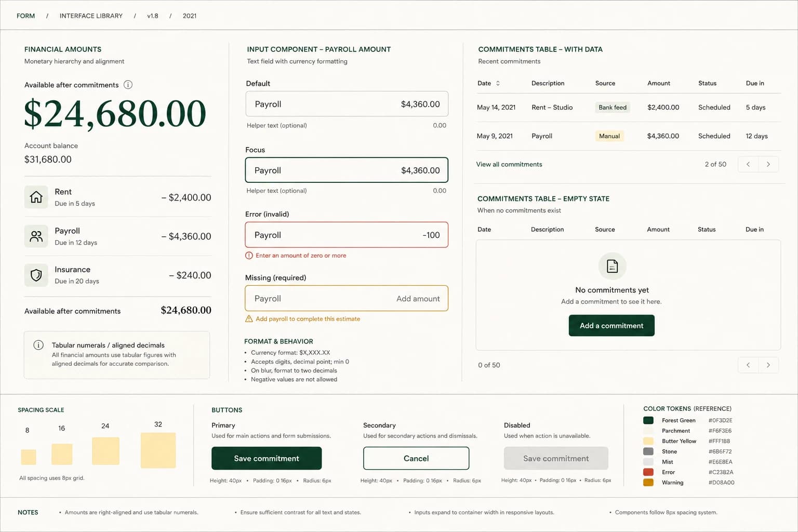The width and height of the screenshot is (798, 532).
Task: Go to next page beside 0 of 50
Action: click(x=768, y=365)
